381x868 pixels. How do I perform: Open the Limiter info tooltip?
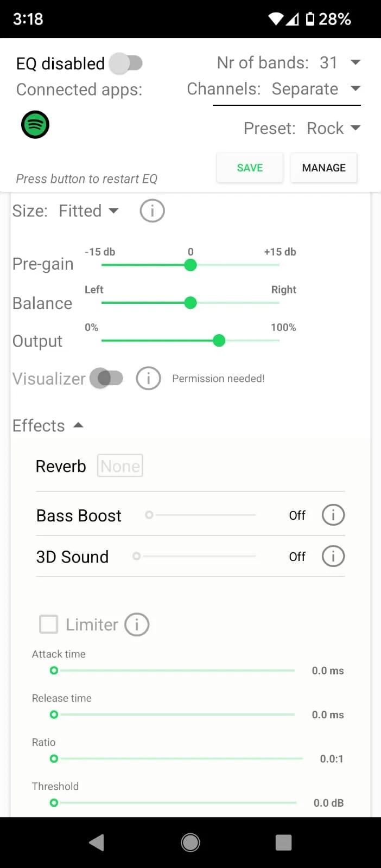(x=137, y=624)
